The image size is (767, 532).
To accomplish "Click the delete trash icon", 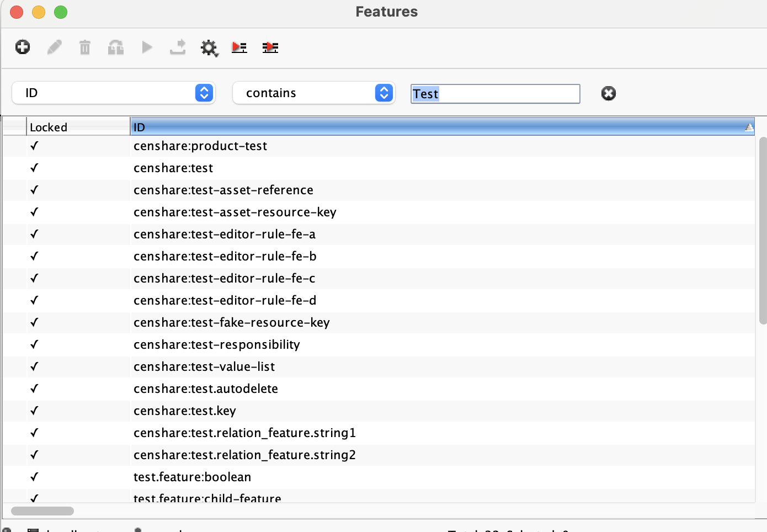I will [84, 47].
